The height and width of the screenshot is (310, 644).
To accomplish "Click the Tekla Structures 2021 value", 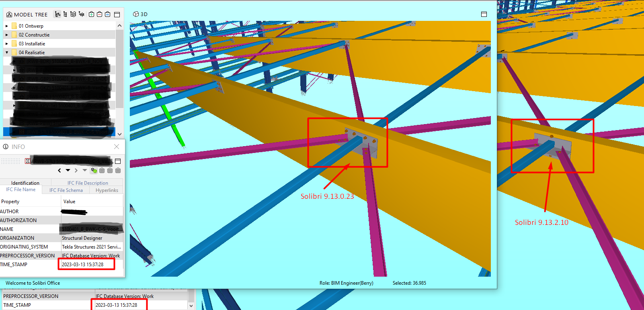I will (92, 247).
